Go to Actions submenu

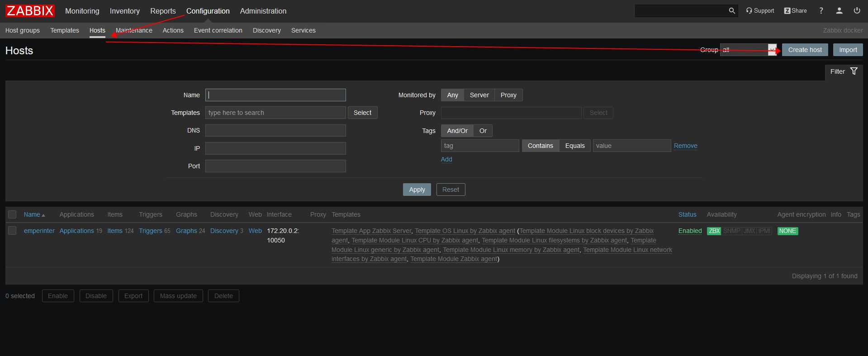click(173, 30)
